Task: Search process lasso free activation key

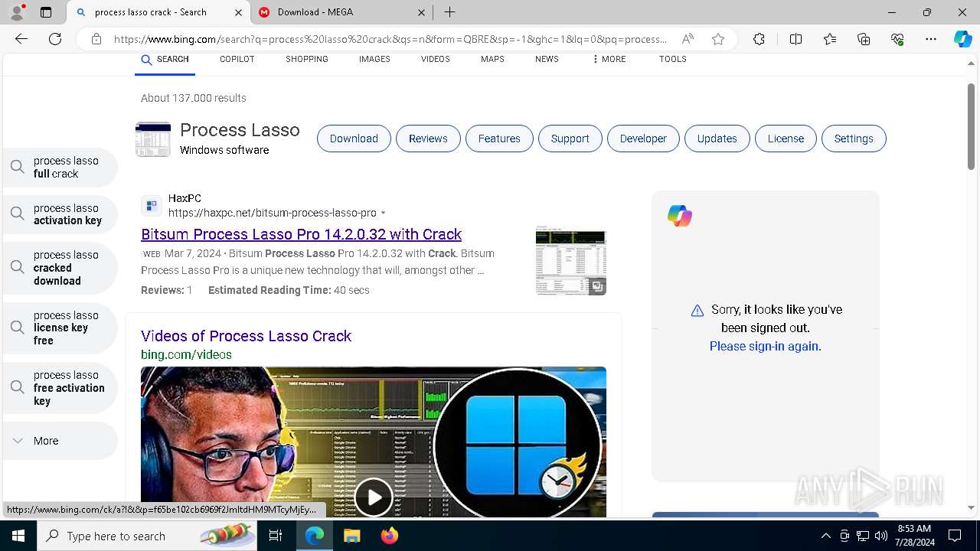Action: [60, 388]
